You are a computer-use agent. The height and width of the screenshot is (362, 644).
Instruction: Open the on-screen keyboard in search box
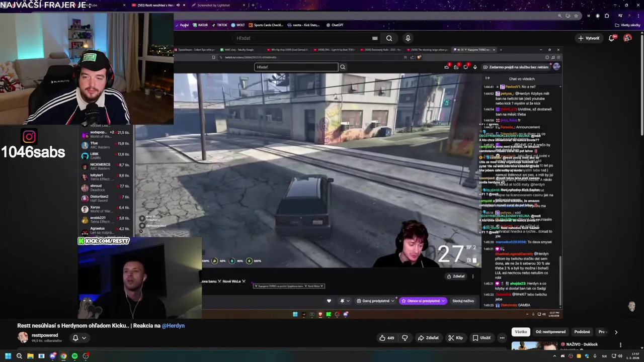click(375, 38)
